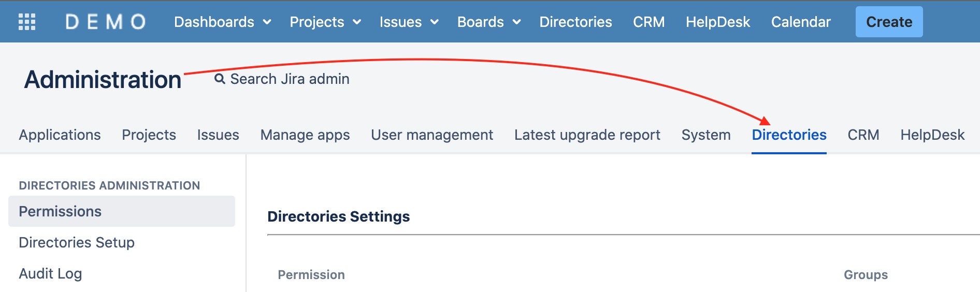980x292 pixels.
Task: Select the System admin tab
Action: (705, 135)
